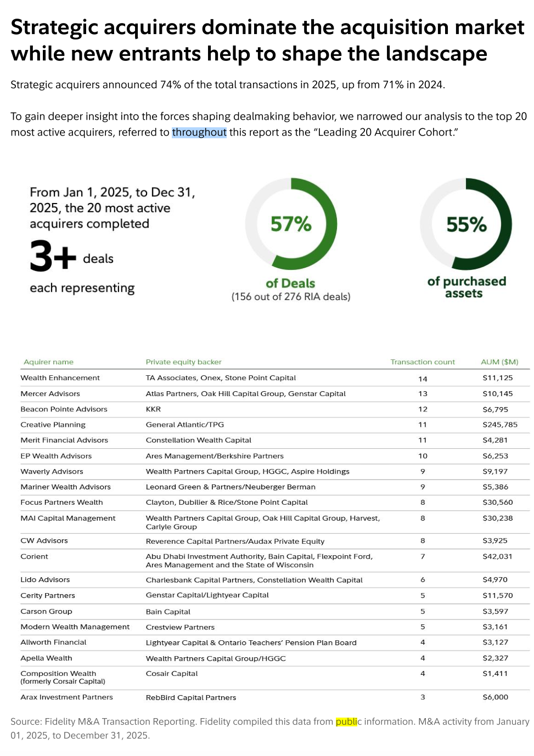Image resolution: width=534 pixels, height=756 pixels.
Task: Click the "AUM ($M)" column header
Action: 499,362
